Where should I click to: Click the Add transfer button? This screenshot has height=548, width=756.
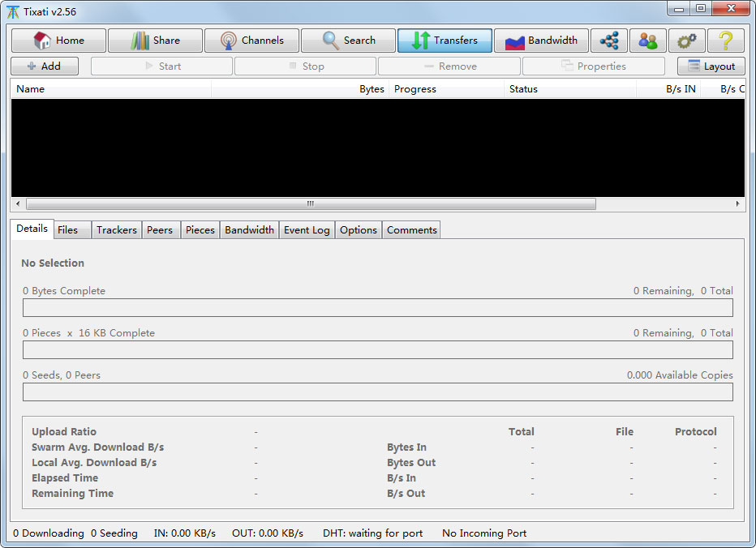click(45, 66)
